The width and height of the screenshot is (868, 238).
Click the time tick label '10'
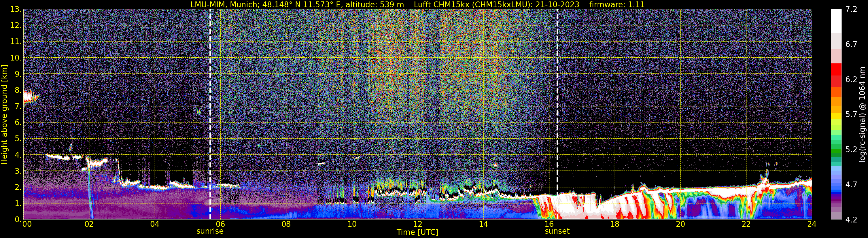coord(352,224)
